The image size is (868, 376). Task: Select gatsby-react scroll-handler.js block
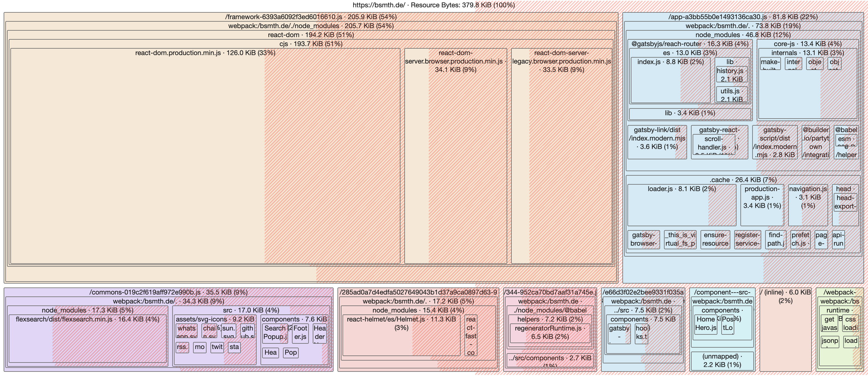tap(714, 144)
